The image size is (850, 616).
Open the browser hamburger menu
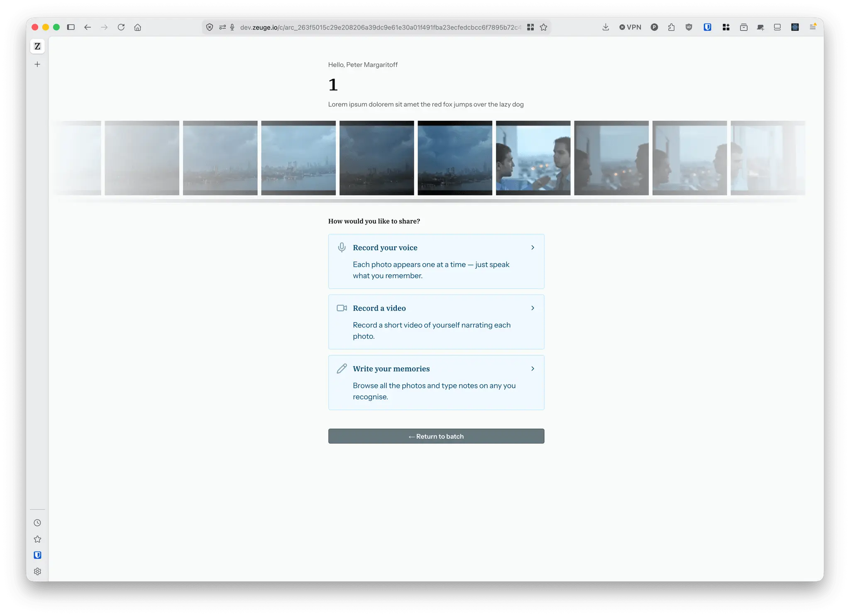click(813, 27)
